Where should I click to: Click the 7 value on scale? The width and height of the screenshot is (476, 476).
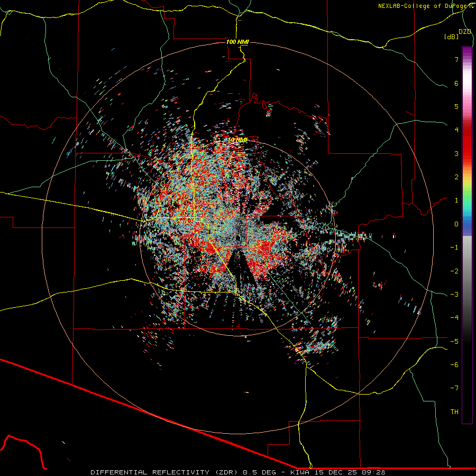click(456, 59)
